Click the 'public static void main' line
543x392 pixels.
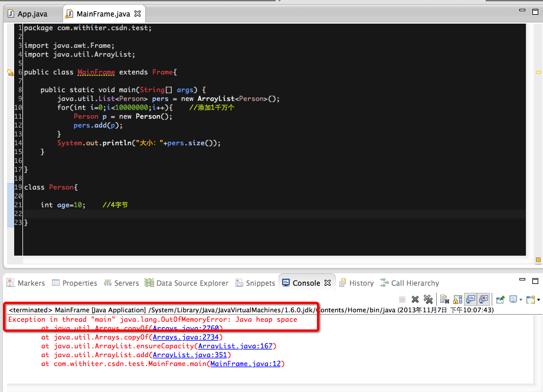pos(123,90)
